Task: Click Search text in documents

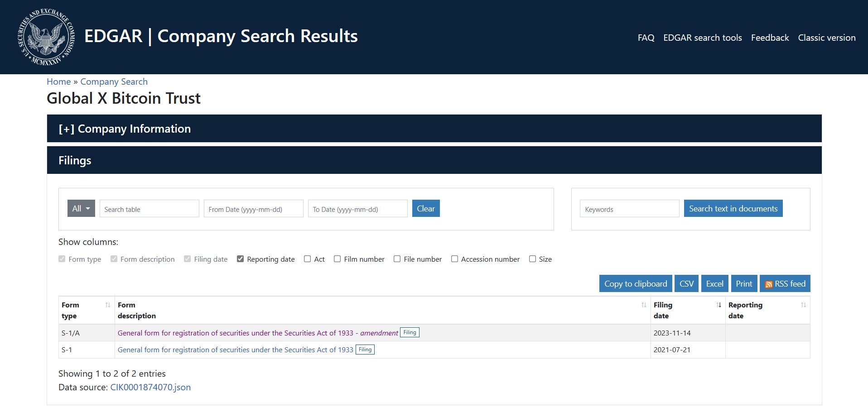Action: (x=733, y=208)
